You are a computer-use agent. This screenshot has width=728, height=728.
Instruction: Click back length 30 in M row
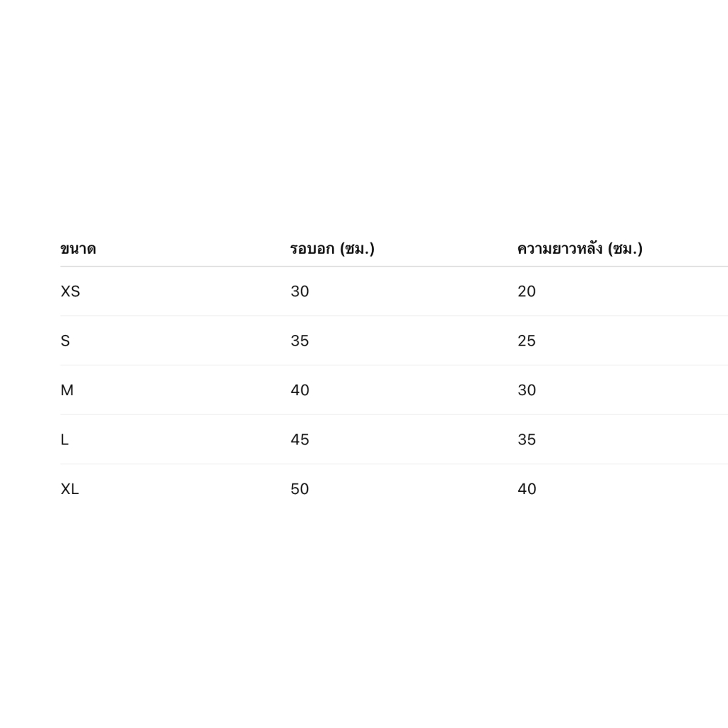click(527, 390)
